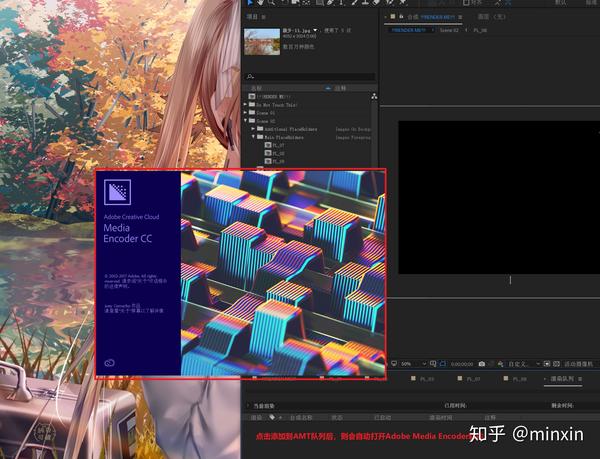
Task: Click the monitor icon in viewer footer
Action: point(394,364)
